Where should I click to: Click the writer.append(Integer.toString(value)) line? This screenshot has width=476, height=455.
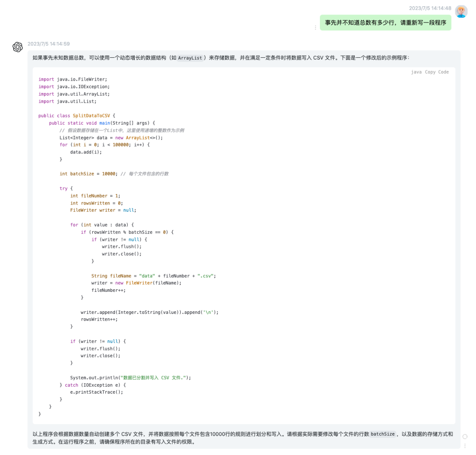click(150, 312)
